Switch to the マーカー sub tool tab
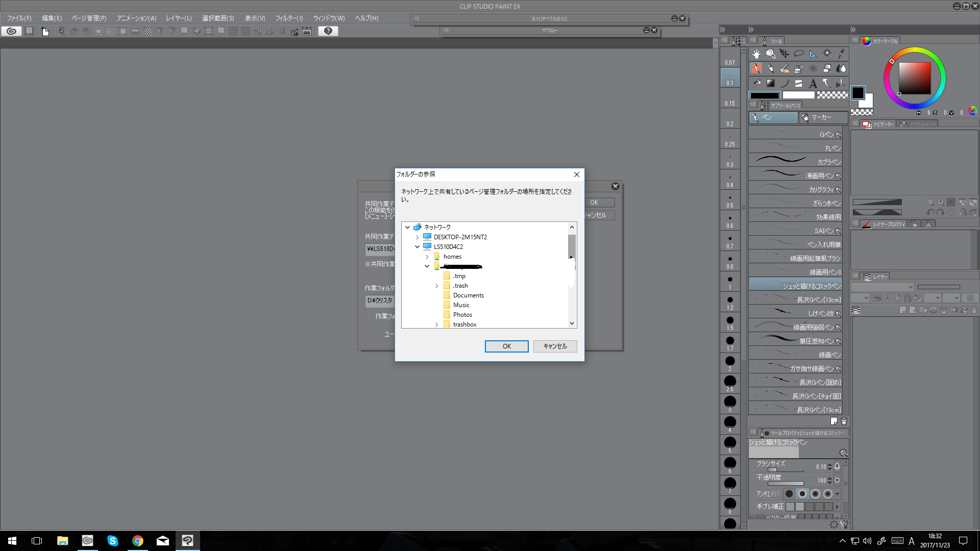The width and height of the screenshot is (980, 551). point(822,117)
